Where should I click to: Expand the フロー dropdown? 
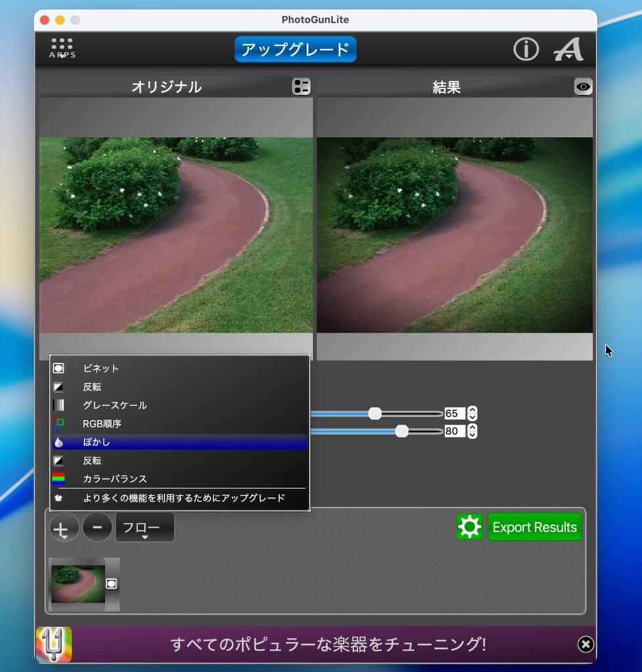[144, 527]
